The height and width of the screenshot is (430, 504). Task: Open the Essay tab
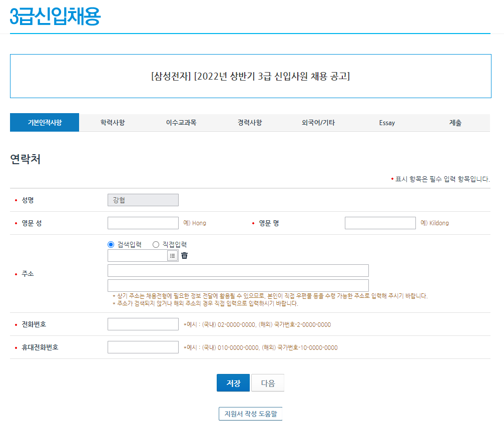click(387, 123)
